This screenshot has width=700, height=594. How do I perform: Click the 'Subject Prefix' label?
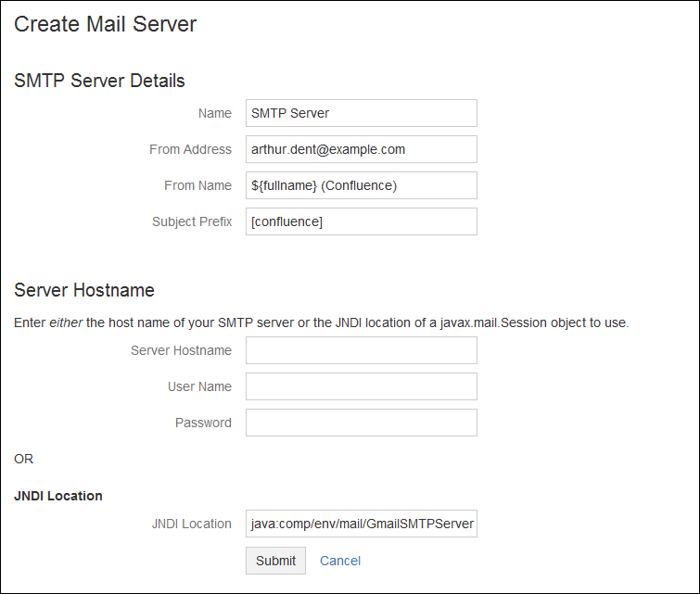point(192,221)
